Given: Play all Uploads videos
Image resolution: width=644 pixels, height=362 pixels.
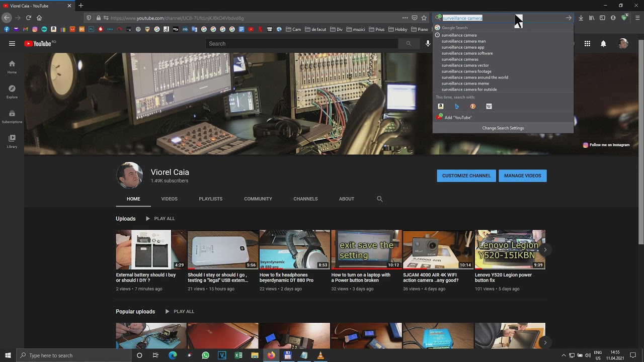Looking at the screenshot, I should (x=160, y=219).
